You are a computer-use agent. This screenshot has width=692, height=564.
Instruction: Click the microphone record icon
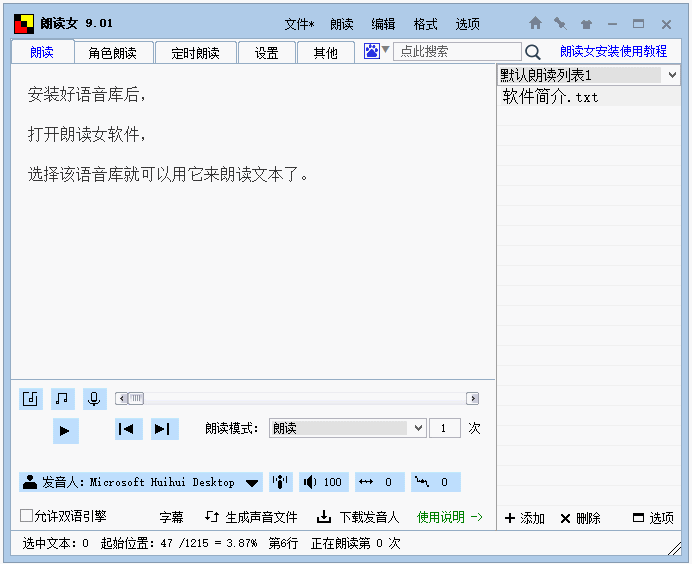(x=94, y=399)
